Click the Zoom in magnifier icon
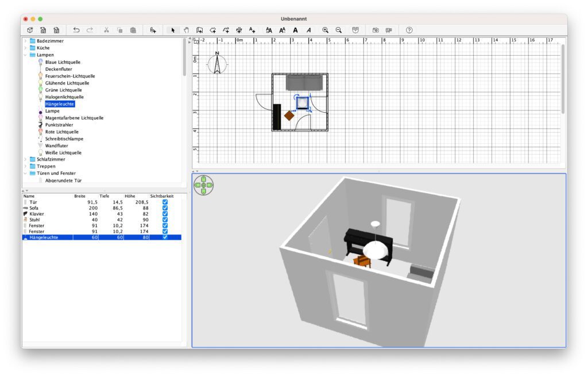This screenshot has height=376, width=588. point(326,30)
